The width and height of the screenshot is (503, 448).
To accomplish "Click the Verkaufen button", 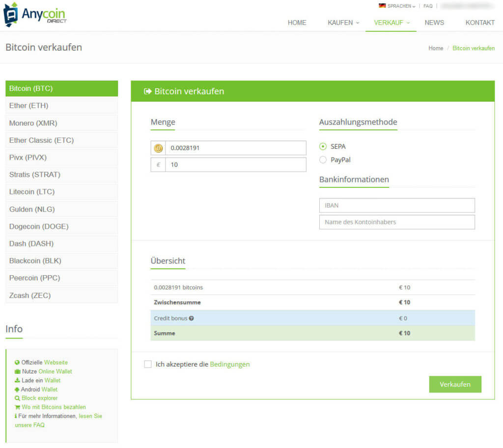I will coord(455,384).
